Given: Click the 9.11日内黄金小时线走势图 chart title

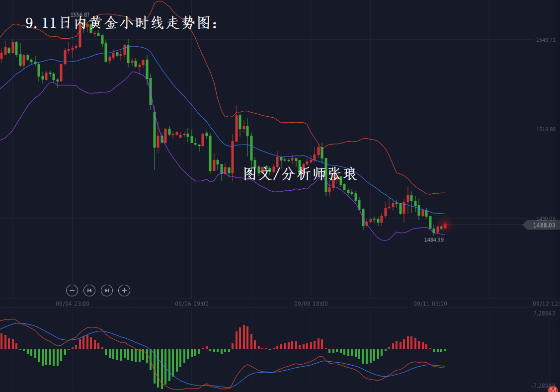Looking at the screenshot, I should coord(122,23).
